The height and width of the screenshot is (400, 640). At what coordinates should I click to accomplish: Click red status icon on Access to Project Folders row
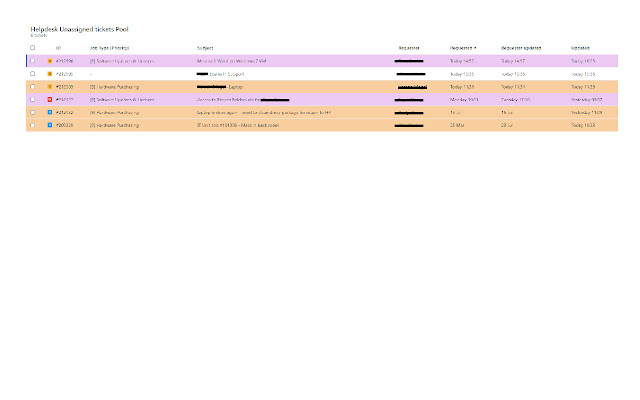[50, 100]
